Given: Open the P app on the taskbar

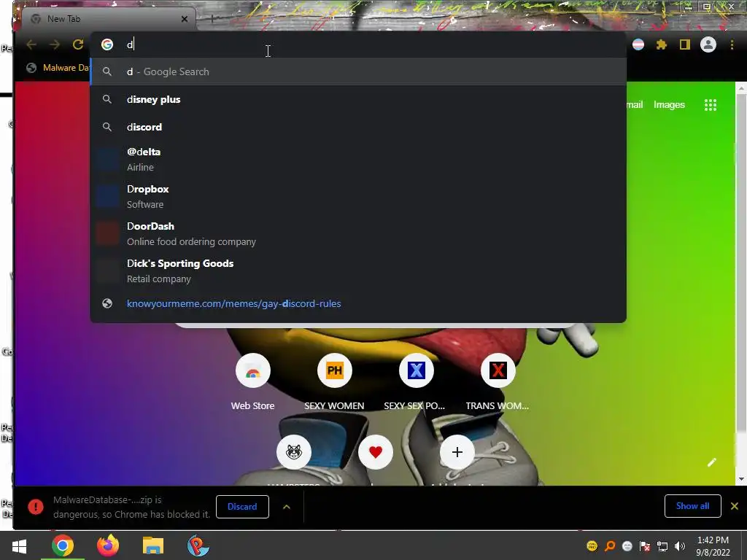Looking at the screenshot, I should [198, 545].
